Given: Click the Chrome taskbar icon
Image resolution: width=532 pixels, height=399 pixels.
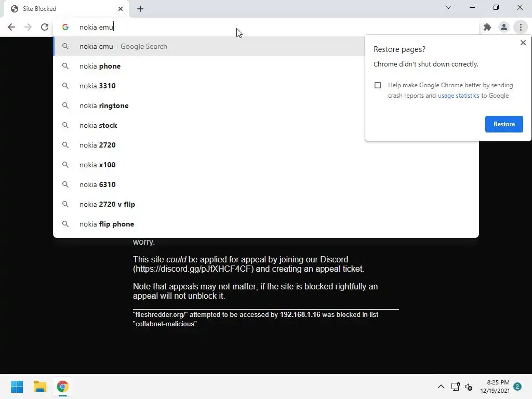Looking at the screenshot, I should pyautogui.click(x=62, y=387).
